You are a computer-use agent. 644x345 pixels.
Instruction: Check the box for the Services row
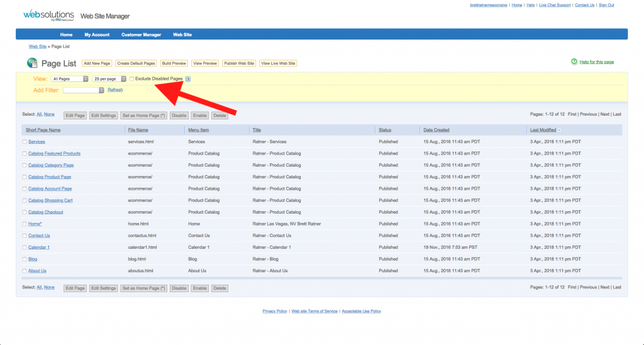coord(25,142)
